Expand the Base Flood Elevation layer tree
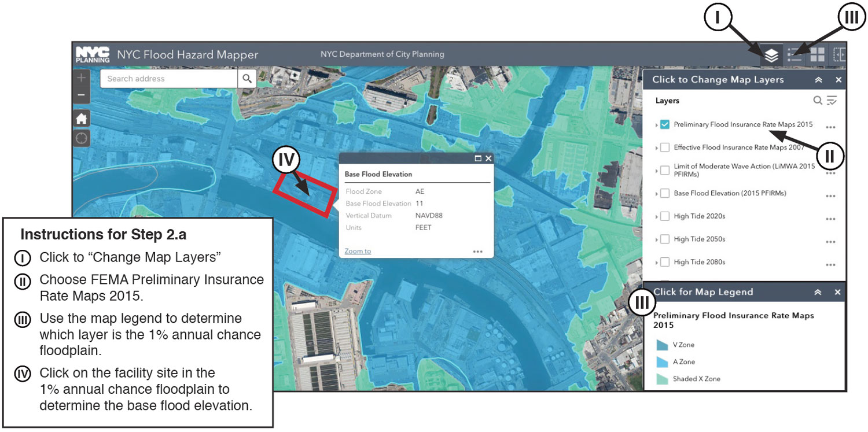The height and width of the screenshot is (432, 868). [x=657, y=194]
